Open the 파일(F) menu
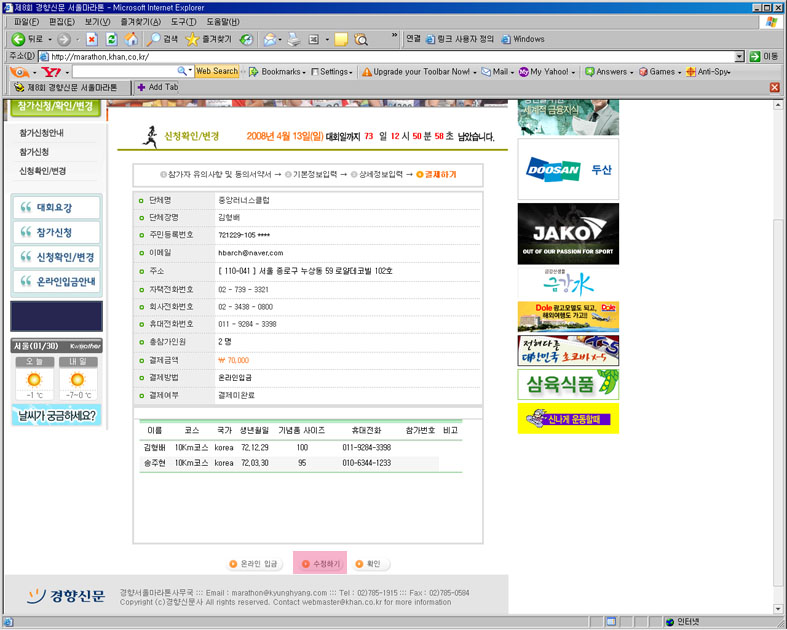 [26, 22]
